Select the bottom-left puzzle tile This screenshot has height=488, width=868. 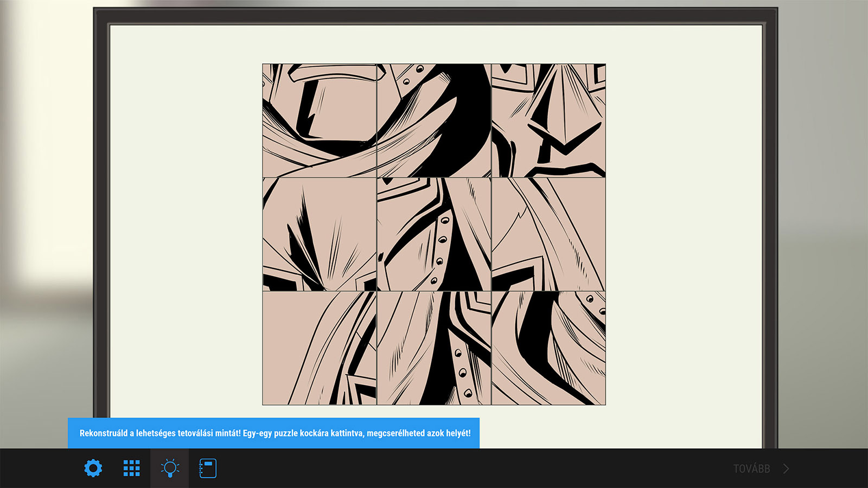(320, 348)
